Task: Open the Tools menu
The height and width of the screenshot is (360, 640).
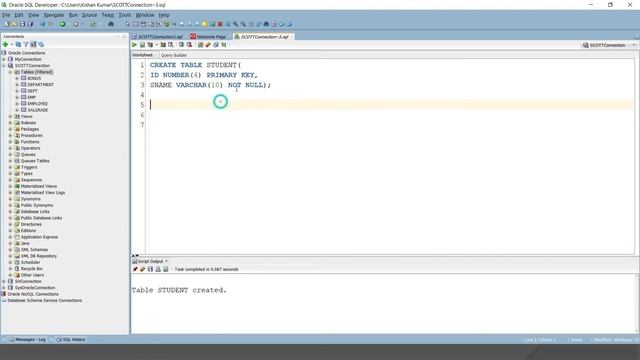Action: (x=125, y=15)
